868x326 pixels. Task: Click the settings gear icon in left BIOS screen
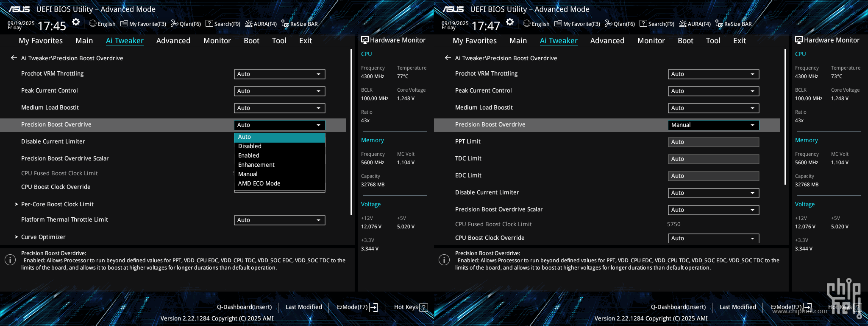pos(76,22)
